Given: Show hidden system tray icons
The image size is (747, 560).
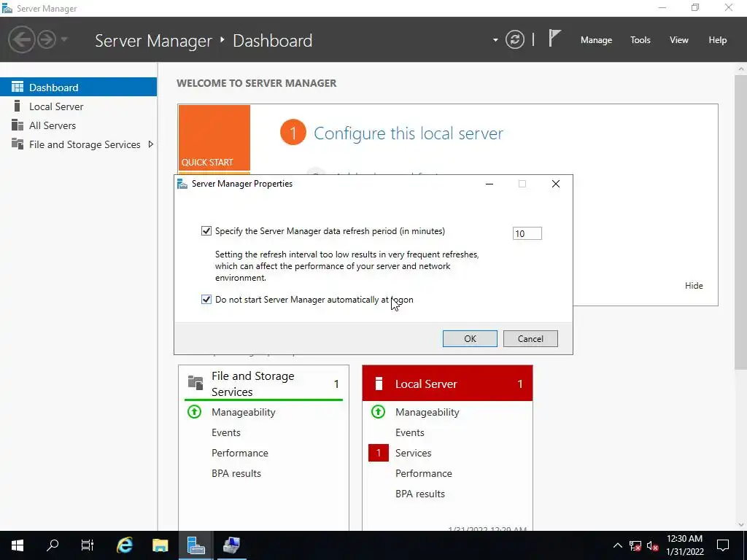Looking at the screenshot, I should pos(617,545).
